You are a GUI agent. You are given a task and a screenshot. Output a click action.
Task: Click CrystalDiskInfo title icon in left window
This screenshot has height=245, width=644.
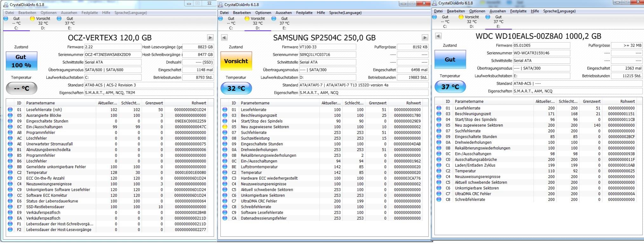[x=6, y=4]
